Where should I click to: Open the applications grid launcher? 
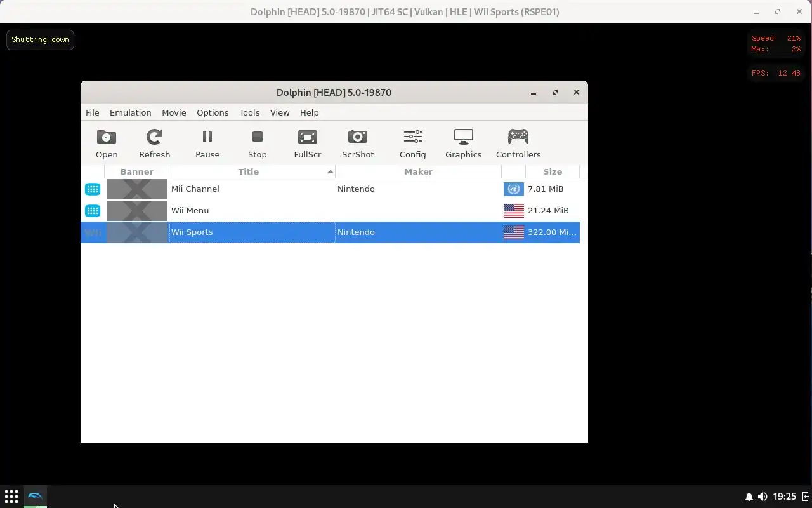pos(11,497)
